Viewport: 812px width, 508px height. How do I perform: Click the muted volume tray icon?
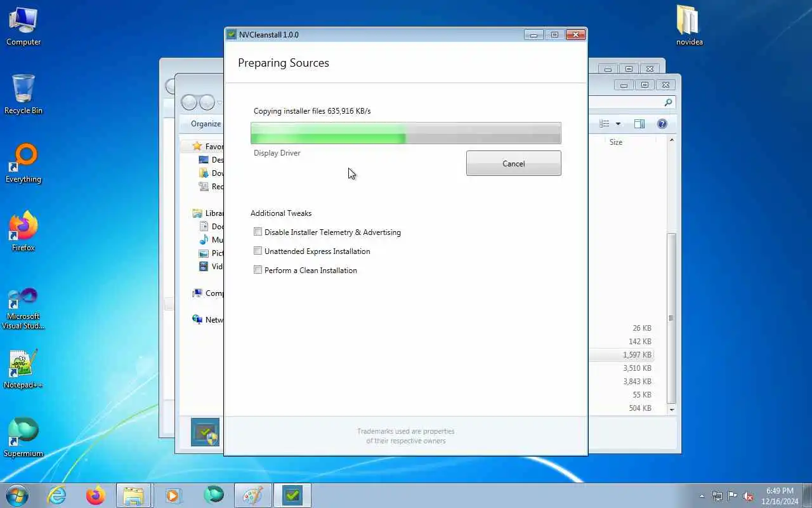pos(749,496)
